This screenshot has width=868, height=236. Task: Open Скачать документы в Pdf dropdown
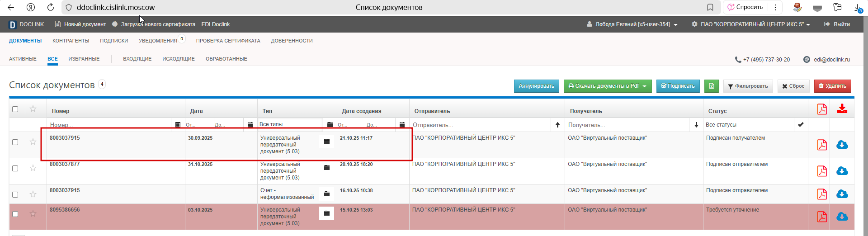tap(607, 86)
